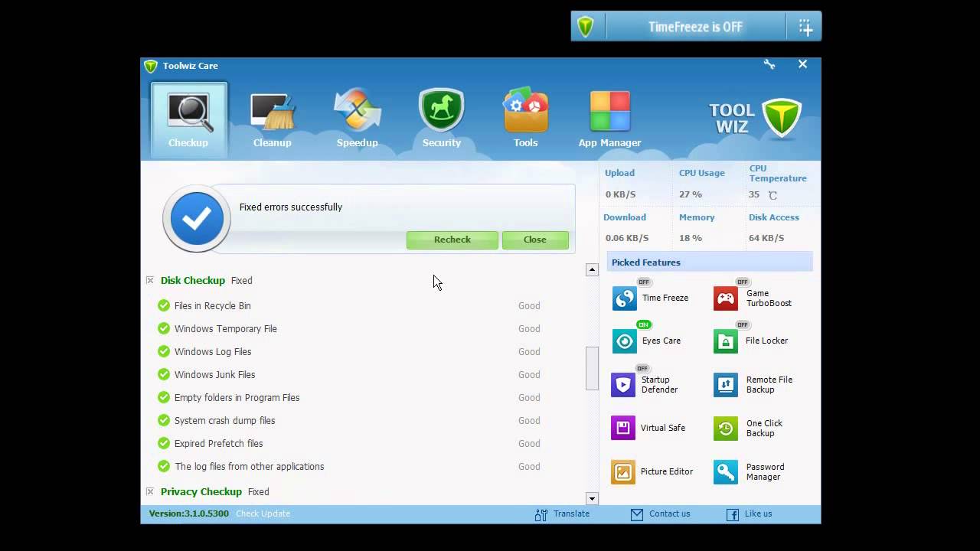
Task: Click the TimeFreeze shield icon
Action: click(x=586, y=27)
